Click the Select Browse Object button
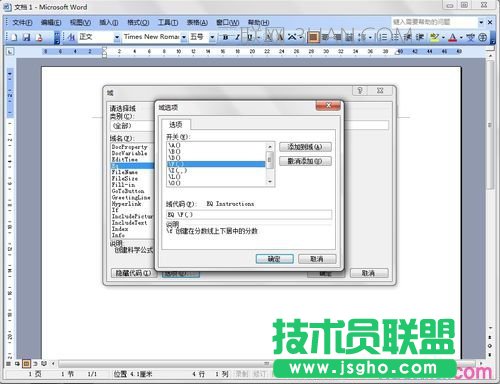The image size is (500, 384). pos(490,346)
